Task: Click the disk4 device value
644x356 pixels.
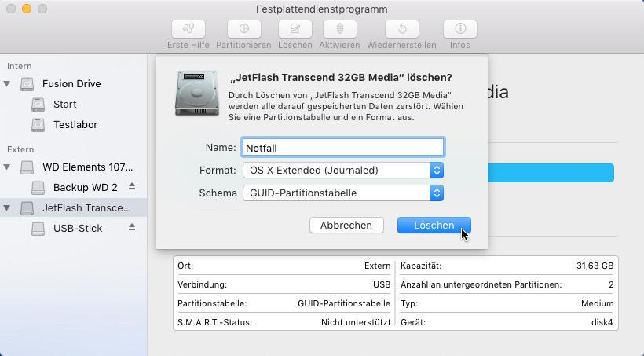Action: pos(602,323)
